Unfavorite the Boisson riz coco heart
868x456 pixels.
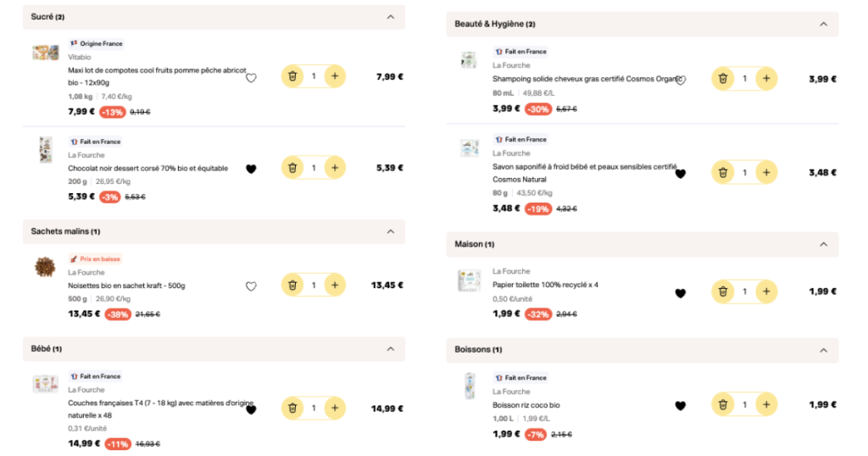click(x=681, y=406)
